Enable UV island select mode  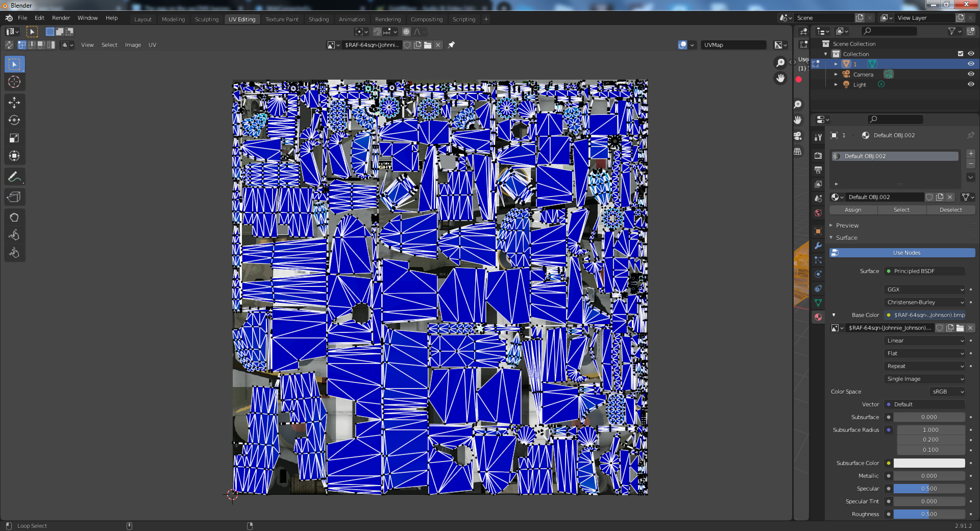point(51,45)
